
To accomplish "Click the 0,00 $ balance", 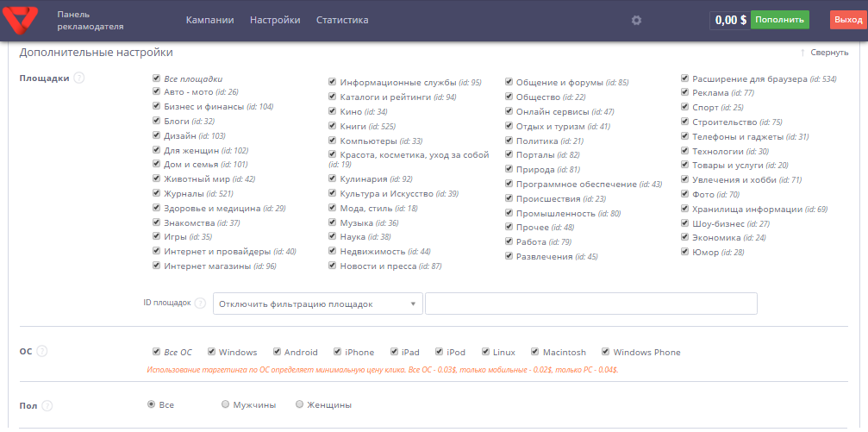I will tap(730, 21).
